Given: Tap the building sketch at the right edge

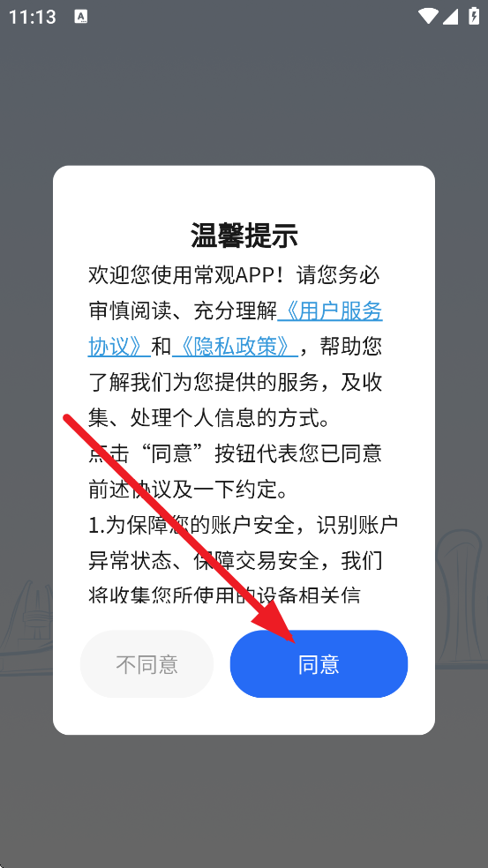Looking at the screenshot, I should point(462,598).
